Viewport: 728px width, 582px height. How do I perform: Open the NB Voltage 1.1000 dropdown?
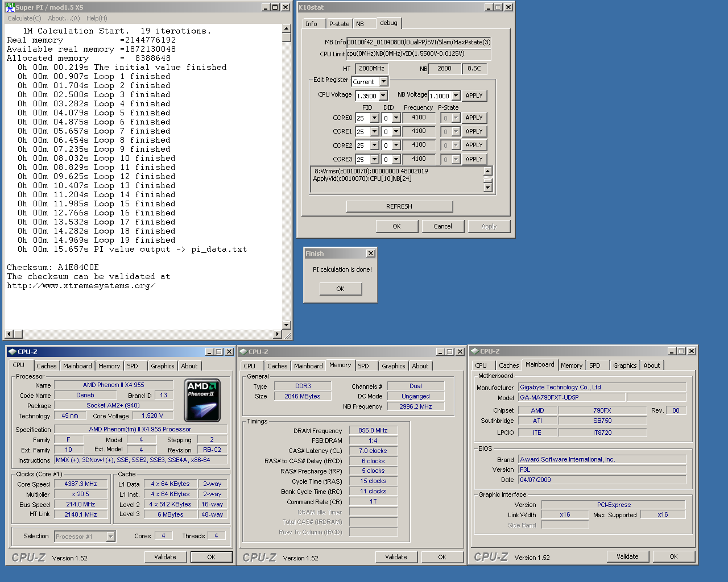point(456,96)
